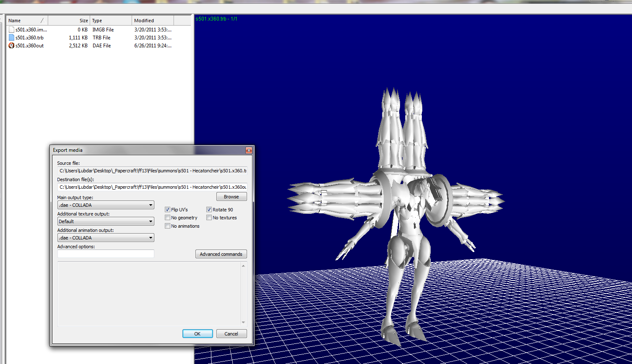Select the '6/26/2011 9:24:...' modified date
The image size is (632, 364).
click(x=153, y=46)
